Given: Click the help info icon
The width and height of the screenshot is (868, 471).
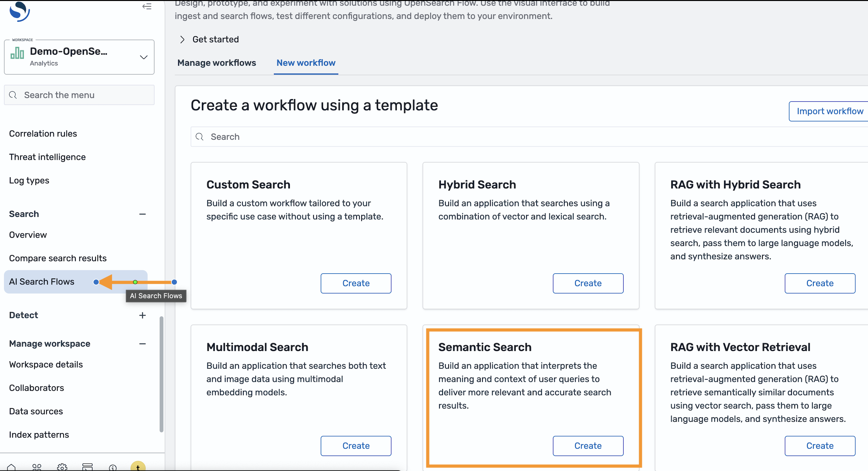Looking at the screenshot, I should 112,468.
